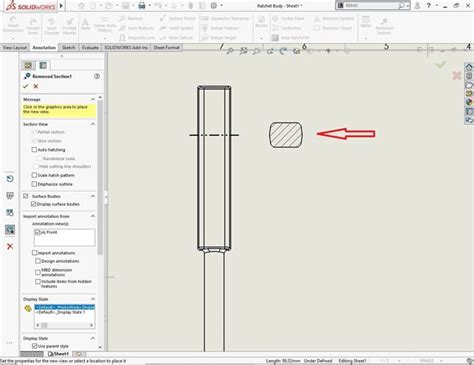Click the appearances color ball in right pane
This screenshot has height=365, width=474.
click(x=469, y=102)
